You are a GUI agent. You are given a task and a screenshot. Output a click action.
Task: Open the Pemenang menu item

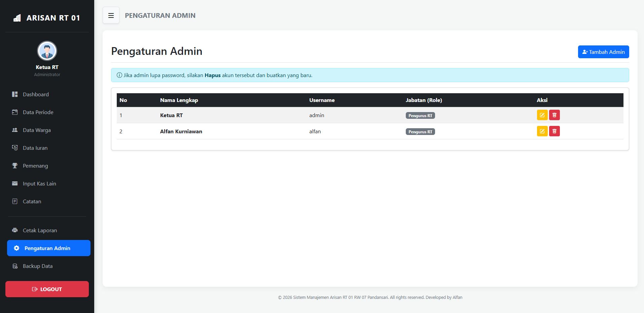pos(35,166)
